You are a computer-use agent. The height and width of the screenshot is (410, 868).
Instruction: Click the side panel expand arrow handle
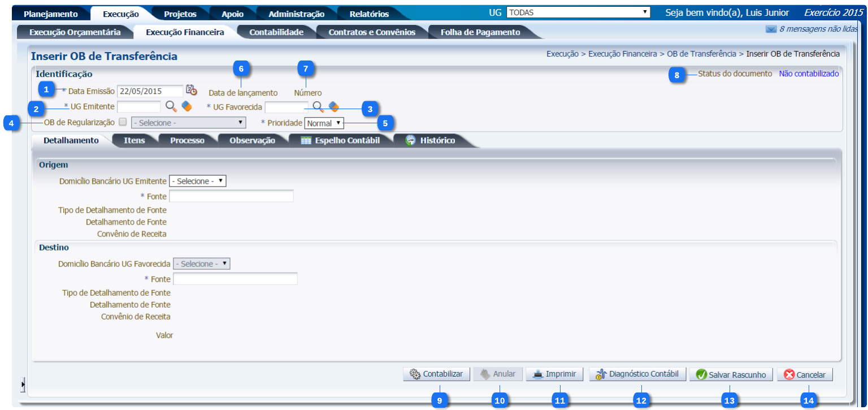point(23,385)
